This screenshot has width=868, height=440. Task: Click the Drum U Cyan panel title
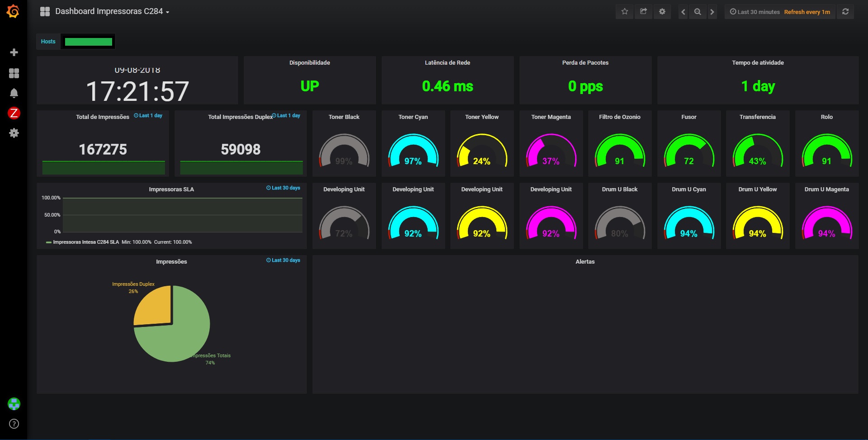(689, 189)
